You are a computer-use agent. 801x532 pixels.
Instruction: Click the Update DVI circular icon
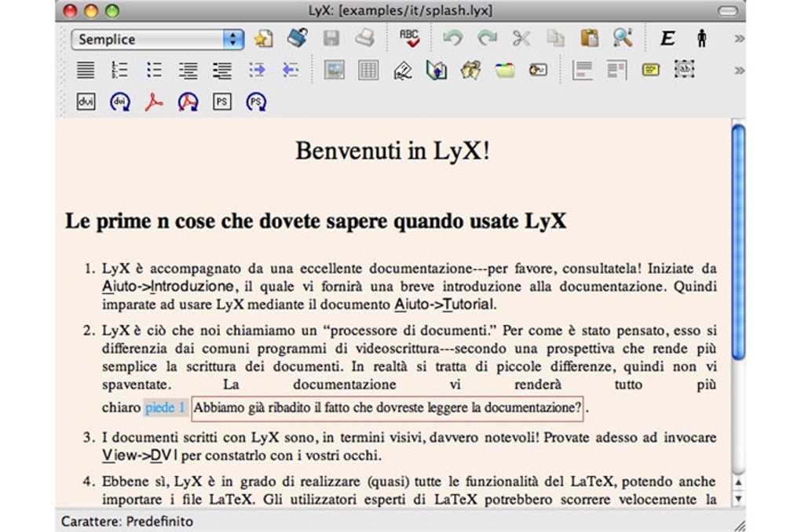coord(119,101)
